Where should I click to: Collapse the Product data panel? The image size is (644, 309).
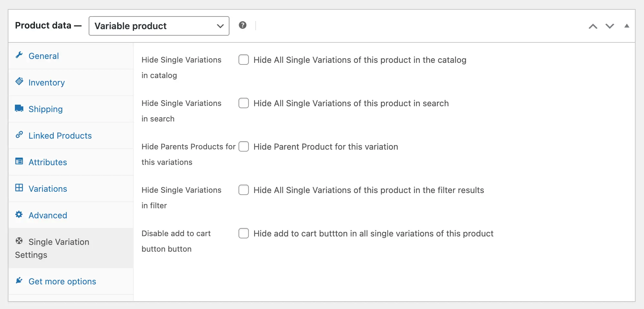627,26
